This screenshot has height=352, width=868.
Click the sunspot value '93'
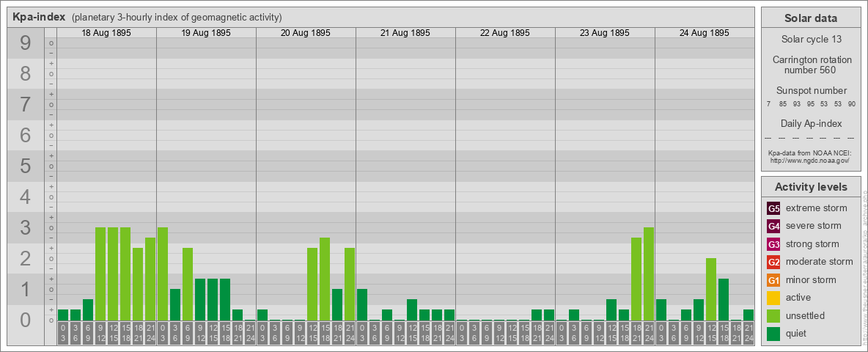[x=797, y=104]
